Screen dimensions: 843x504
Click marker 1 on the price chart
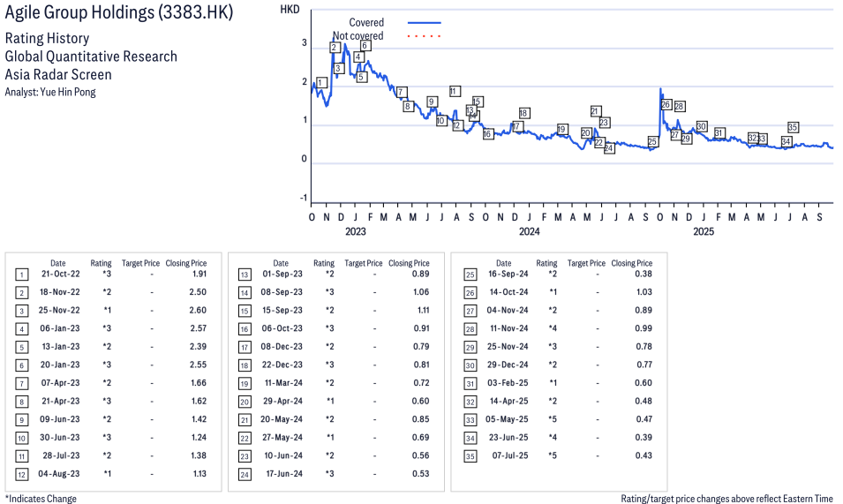point(321,83)
